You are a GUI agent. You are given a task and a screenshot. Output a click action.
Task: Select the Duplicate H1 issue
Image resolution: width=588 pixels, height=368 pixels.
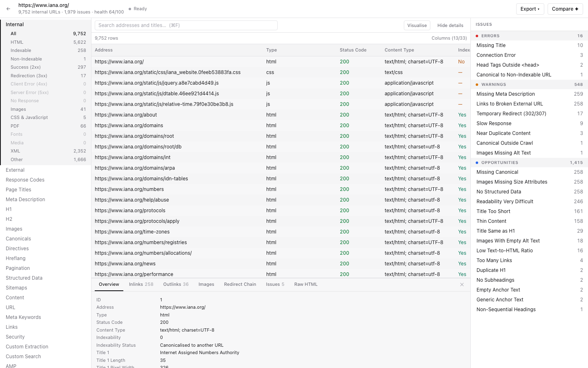(x=529, y=270)
